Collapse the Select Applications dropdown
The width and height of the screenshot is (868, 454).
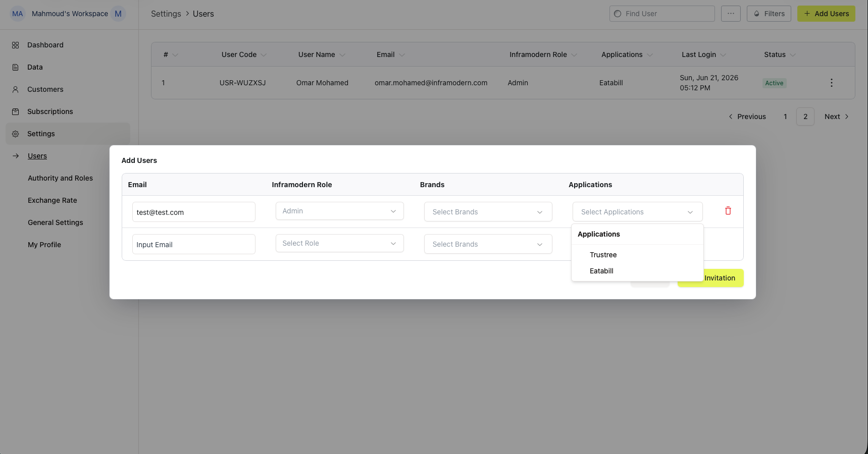[637, 212]
